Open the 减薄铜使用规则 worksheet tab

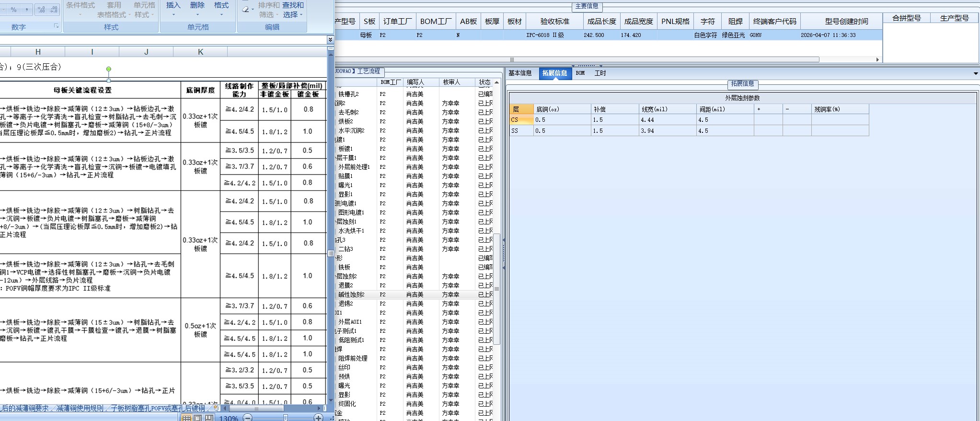tap(80, 409)
